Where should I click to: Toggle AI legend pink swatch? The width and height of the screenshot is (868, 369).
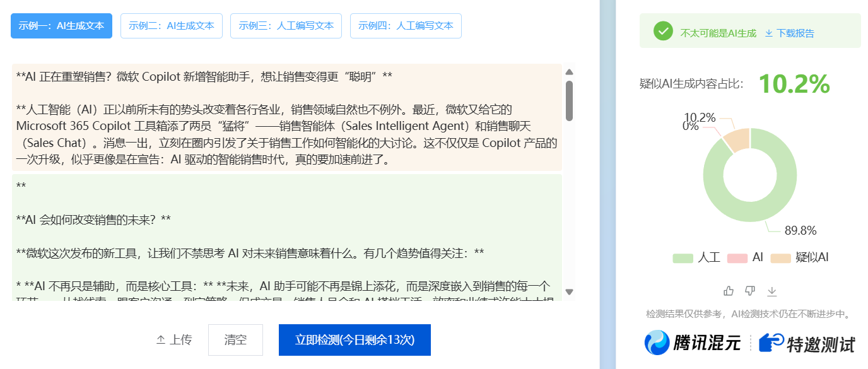[x=737, y=258]
